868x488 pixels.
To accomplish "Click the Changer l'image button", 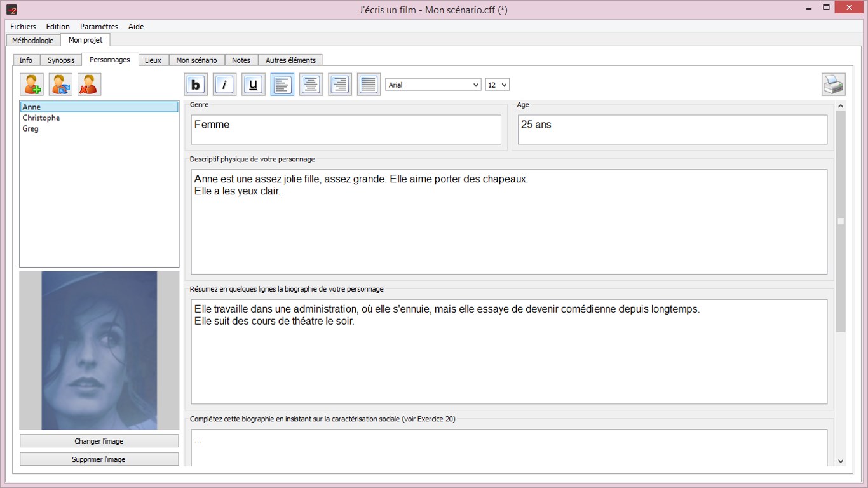I will pyautogui.click(x=99, y=441).
